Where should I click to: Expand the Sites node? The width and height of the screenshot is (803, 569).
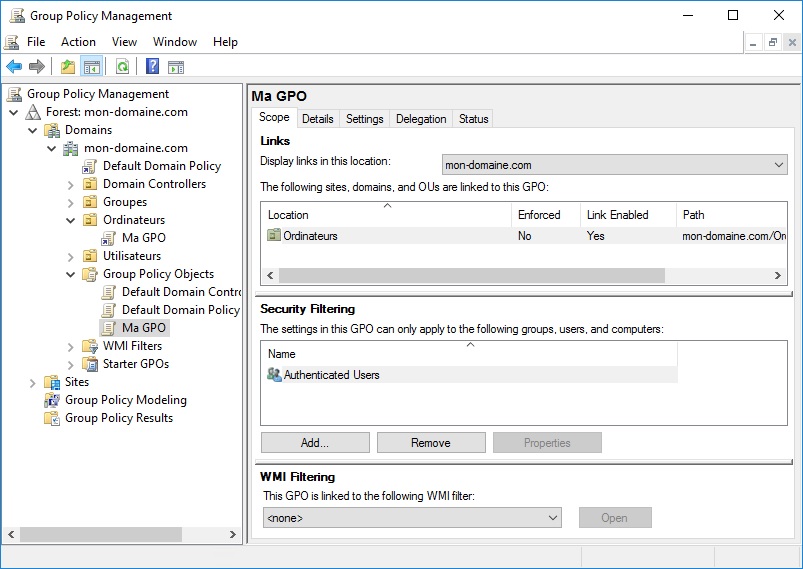click(x=33, y=383)
